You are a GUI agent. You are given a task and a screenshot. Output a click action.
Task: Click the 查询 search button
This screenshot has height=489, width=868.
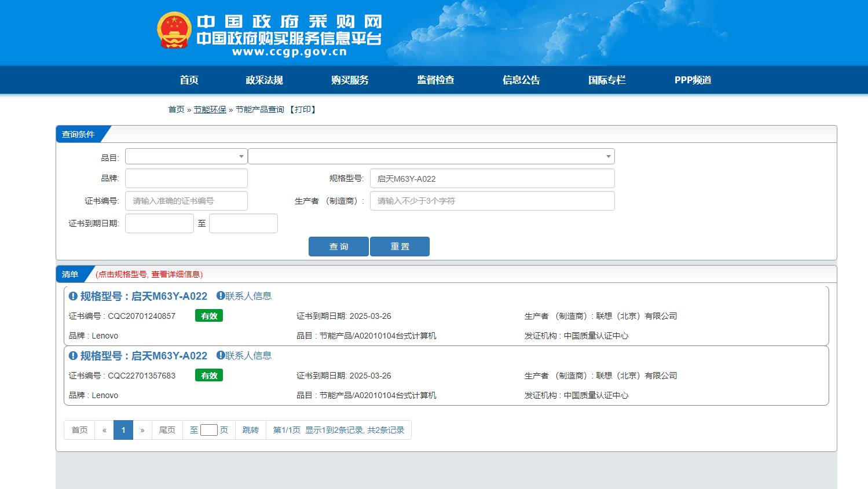click(339, 247)
